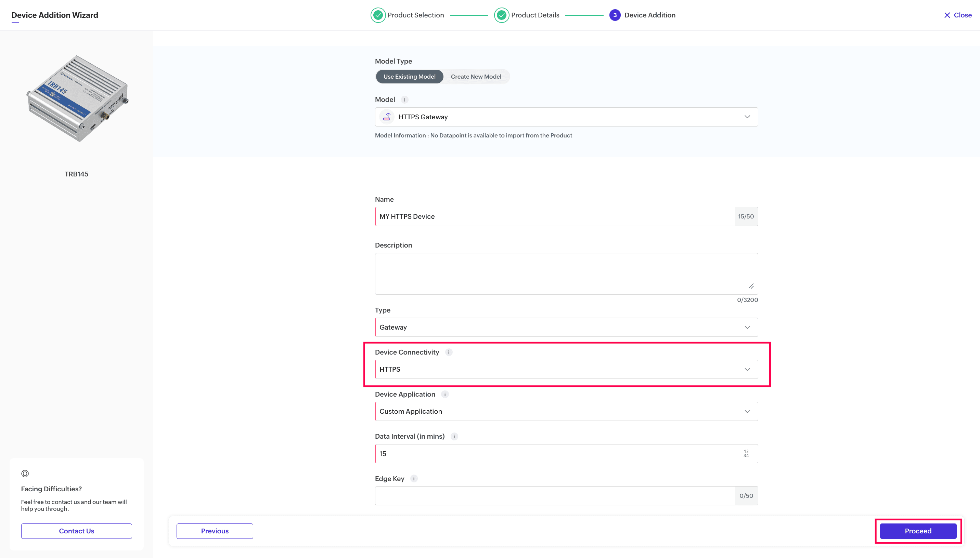Click the Contact Us button

pyautogui.click(x=76, y=531)
